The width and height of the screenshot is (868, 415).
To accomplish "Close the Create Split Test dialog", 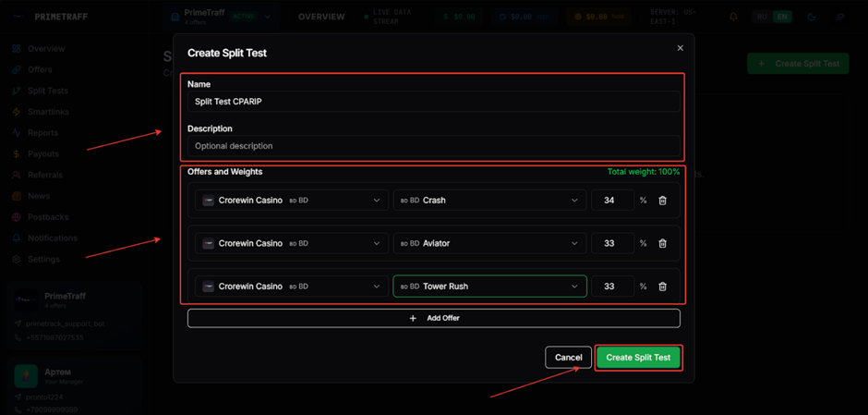I will 681,48.
